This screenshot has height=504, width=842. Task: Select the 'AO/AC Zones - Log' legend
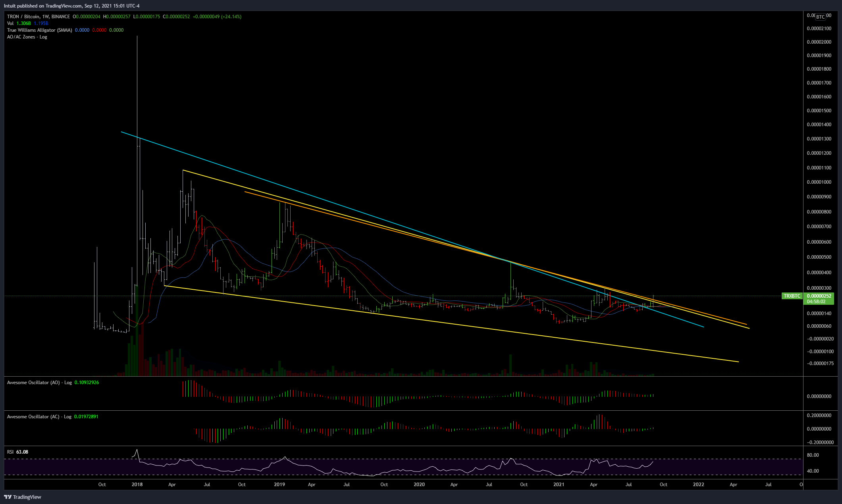click(x=27, y=37)
